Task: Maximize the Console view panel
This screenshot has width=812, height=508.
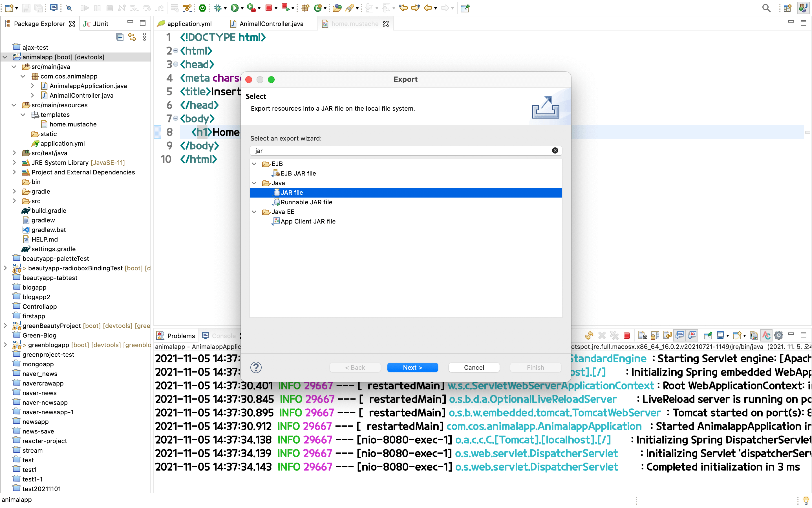Action: pyautogui.click(x=803, y=335)
